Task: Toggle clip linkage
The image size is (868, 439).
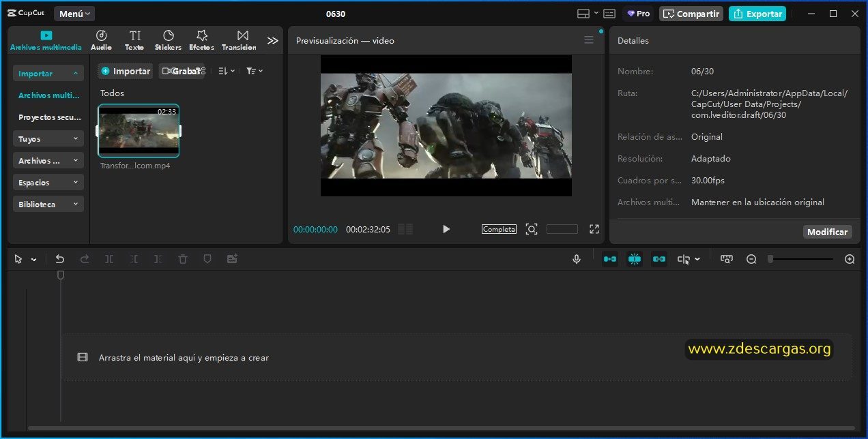Action: [x=659, y=259]
